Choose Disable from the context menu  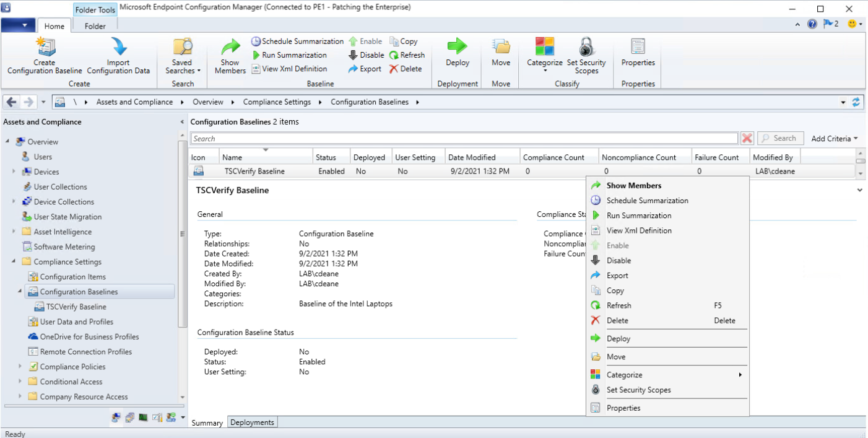(667, 260)
